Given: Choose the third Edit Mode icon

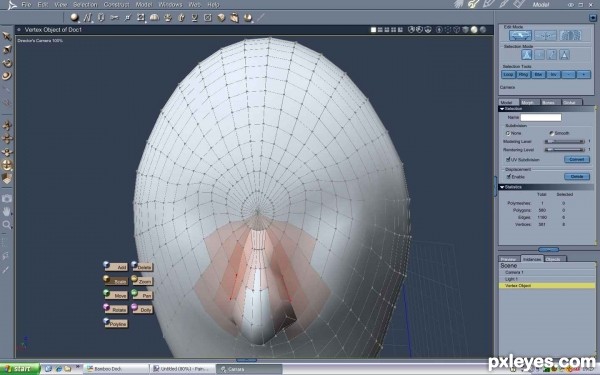Looking at the screenshot, I should click(570, 36).
